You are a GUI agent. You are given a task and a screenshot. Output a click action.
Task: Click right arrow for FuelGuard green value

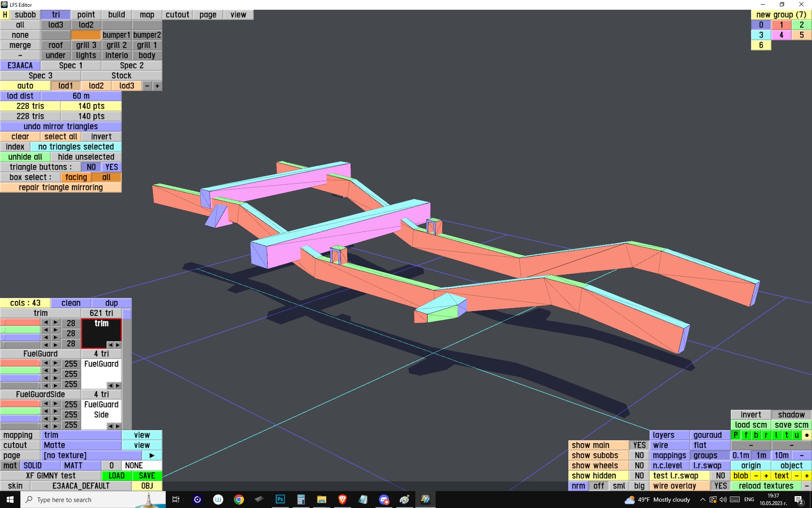pyautogui.click(x=55, y=370)
